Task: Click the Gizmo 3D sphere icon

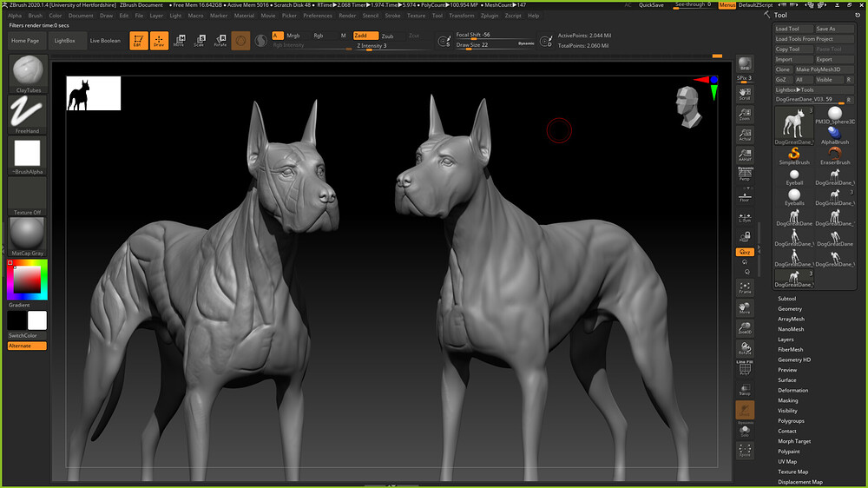Action: coord(240,41)
